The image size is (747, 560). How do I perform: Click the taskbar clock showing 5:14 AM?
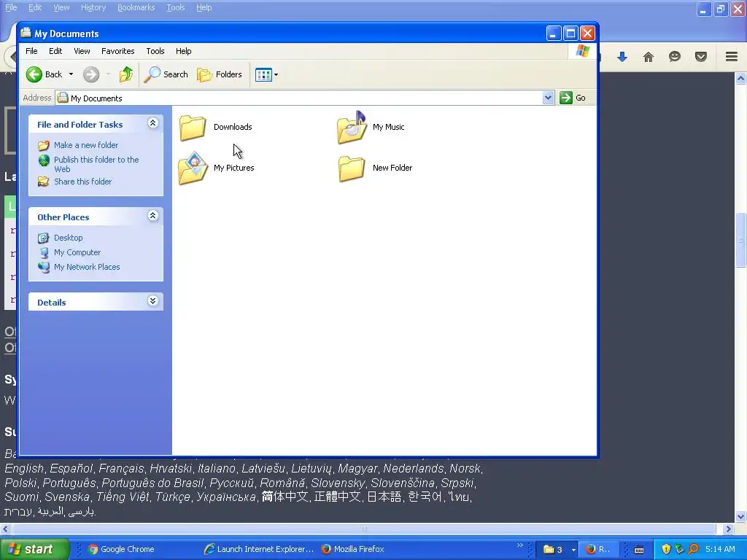720,549
